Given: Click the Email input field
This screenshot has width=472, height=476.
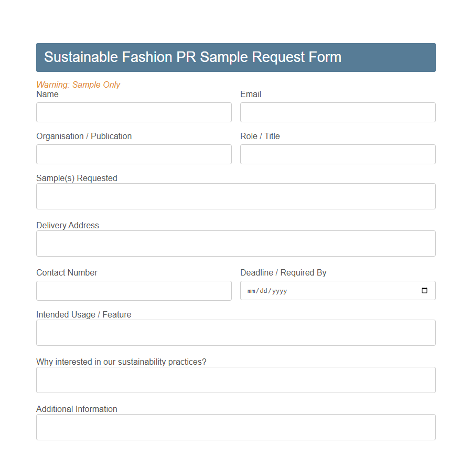Looking at the screenshot, I should [x=337, y=112].
